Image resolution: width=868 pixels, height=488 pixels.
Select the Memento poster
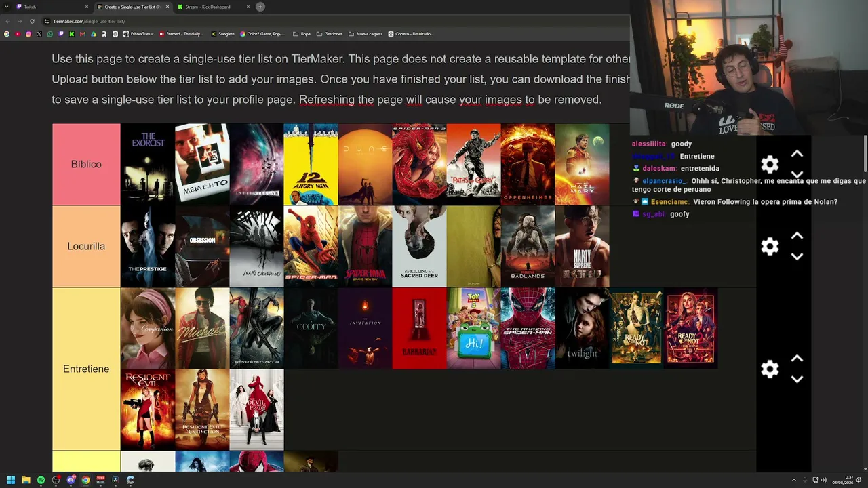pyautogui.click(x=202, y=164)
